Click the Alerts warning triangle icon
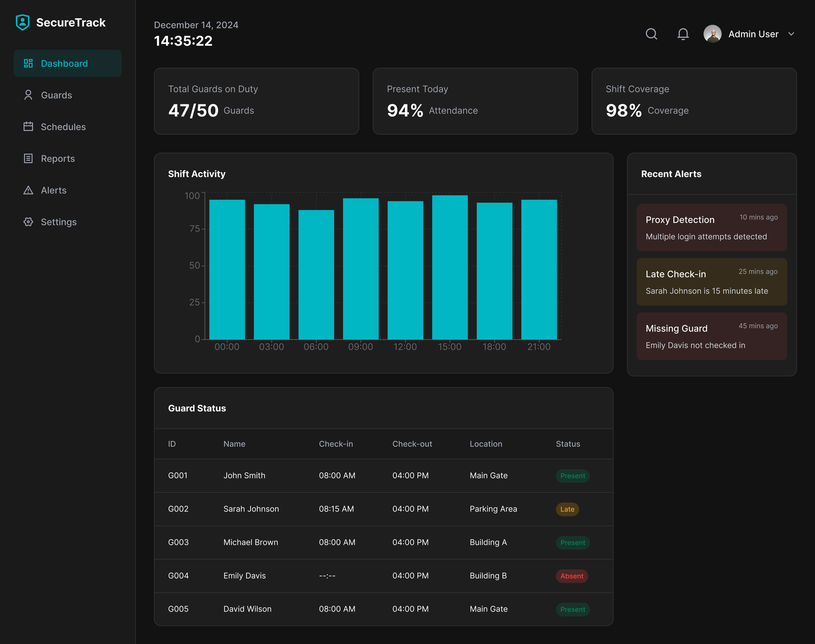Viewport: 815px width, 644px height. point(29,190)
